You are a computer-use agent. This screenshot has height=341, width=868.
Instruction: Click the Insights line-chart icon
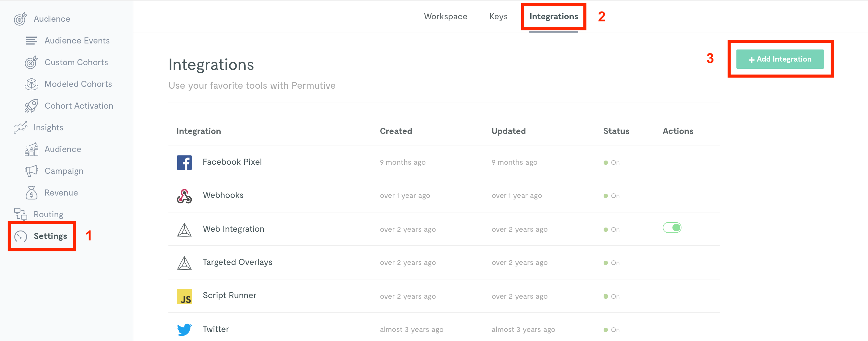pos(21,127)
